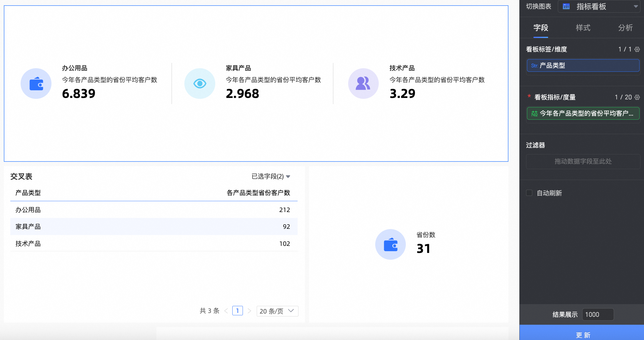Select page 1 in table pagination
644x340 pixels.
tap(237, 311)
